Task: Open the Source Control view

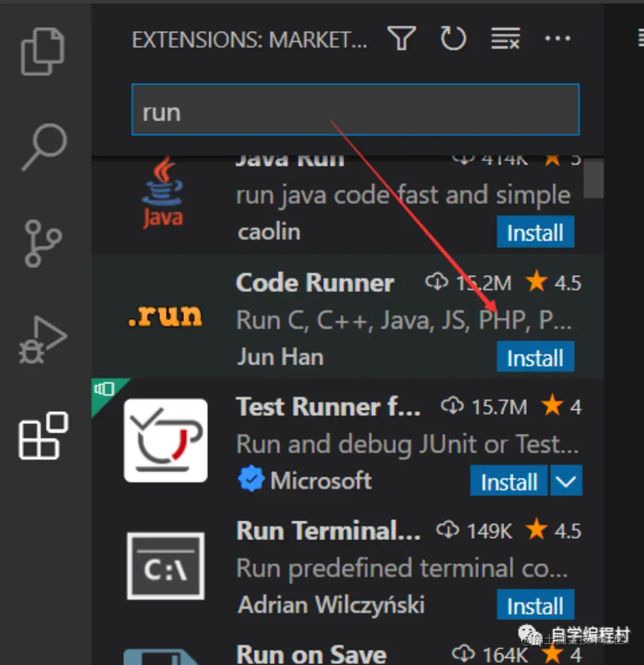Action: (x=43, y=243)
